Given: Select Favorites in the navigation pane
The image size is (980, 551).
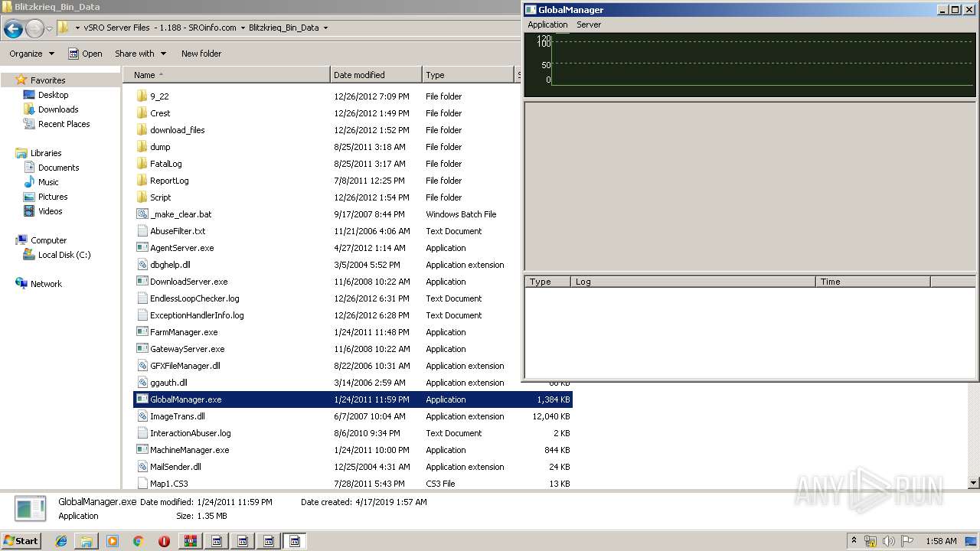Looking at the screenshot, I should [x=47, y=80].
